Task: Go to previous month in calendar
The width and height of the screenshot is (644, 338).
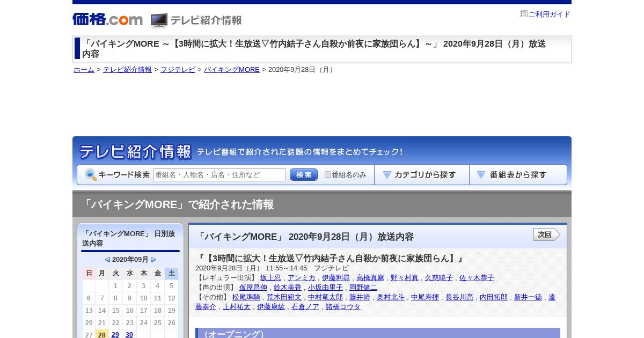Action: click(x=107, y=260)
